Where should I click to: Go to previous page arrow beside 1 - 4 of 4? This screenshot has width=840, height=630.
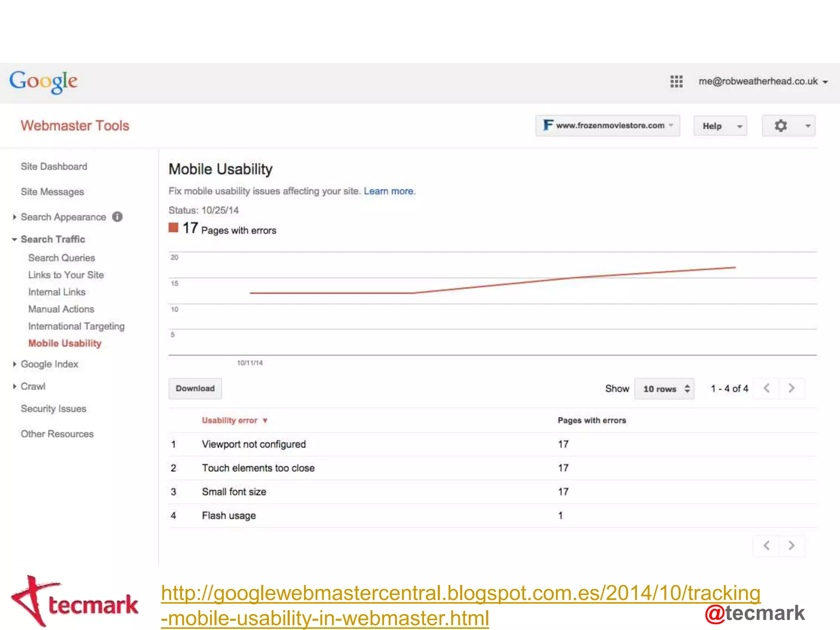[767, 388]
